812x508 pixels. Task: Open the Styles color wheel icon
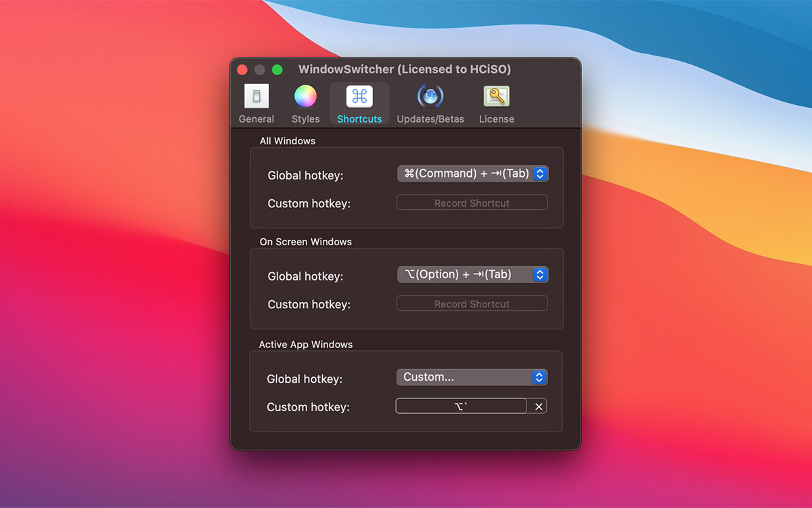pos(305,96)
